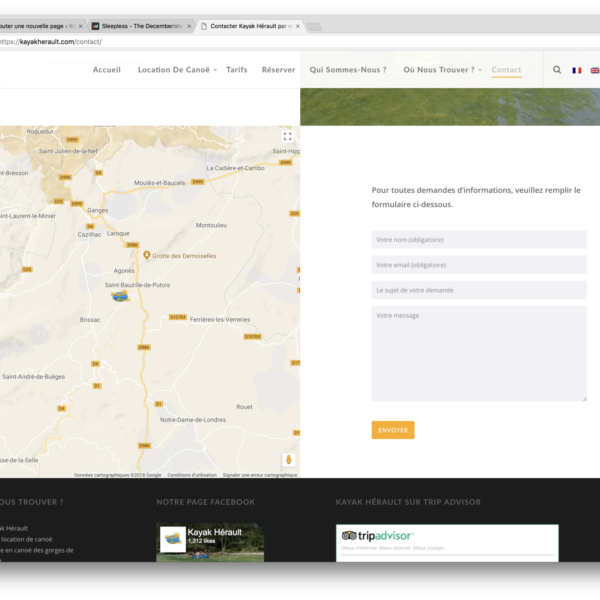This screenshot has width=600, height=600.
Task: Click Grotte des Demoiselles map pin
Action: pyautogui.click(x=147, y=256)
